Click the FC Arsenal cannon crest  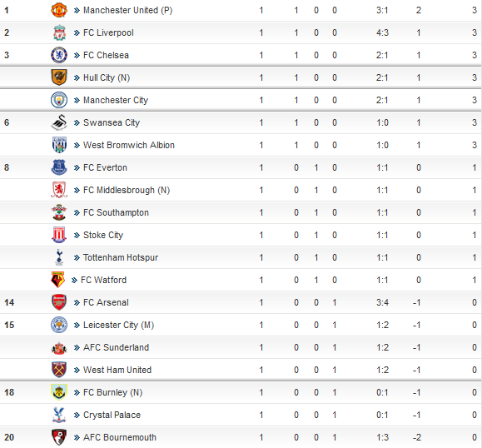coord(59,302)
